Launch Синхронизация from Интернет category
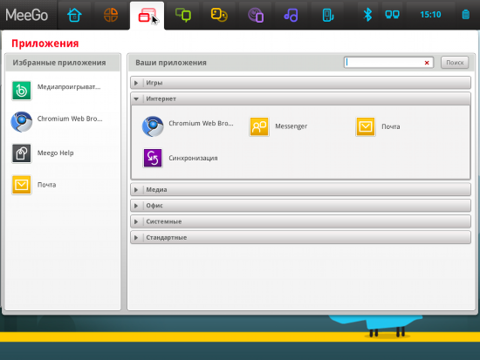The image size is (480, 360). click(x=180, y=158)
